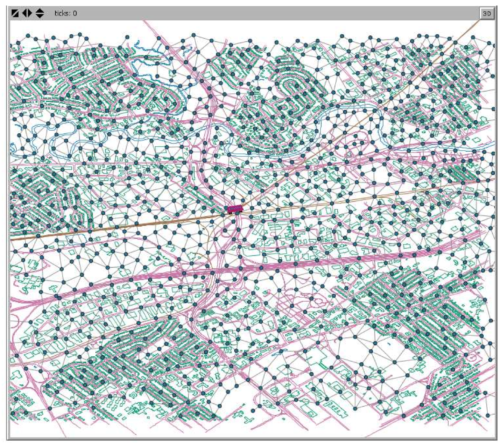Click the horizontal left-right arrows icon
504x446 pixels.
pos(27,13)
